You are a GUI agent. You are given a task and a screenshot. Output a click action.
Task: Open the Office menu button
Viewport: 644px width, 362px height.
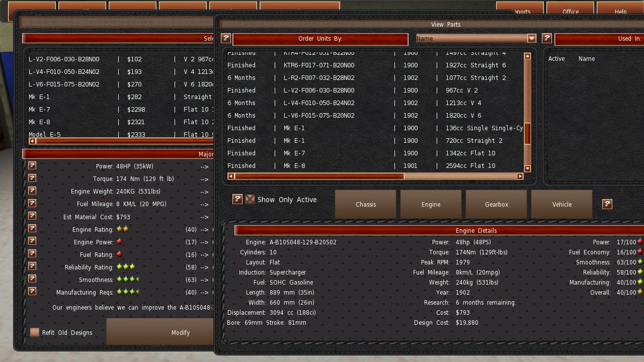tap(570, 11)
